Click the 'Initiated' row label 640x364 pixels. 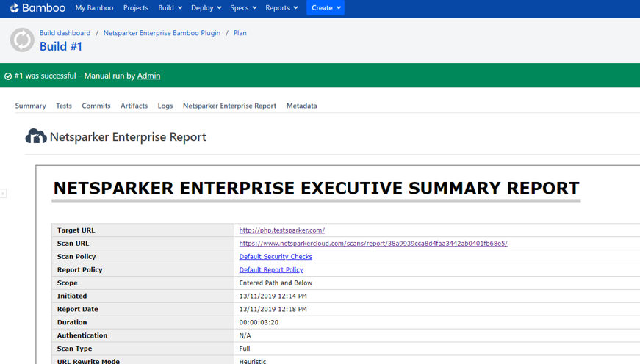click(x=72, y=296)
